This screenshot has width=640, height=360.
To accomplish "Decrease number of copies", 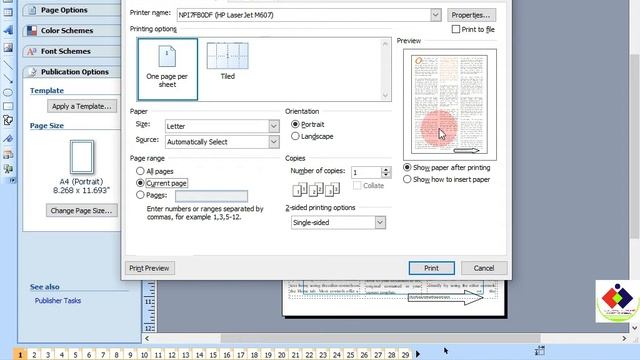I will (x=386, y=175).
